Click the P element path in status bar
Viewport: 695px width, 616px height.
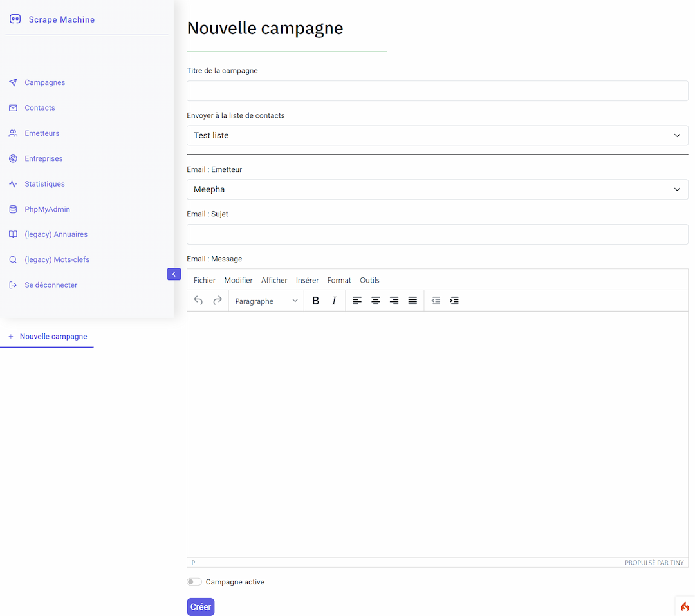(193, 563)
